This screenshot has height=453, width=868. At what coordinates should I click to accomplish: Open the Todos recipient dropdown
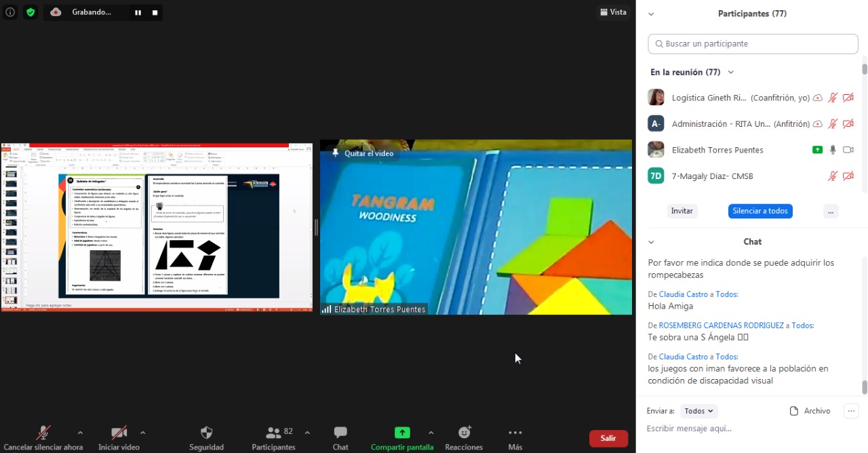[698, 411]
